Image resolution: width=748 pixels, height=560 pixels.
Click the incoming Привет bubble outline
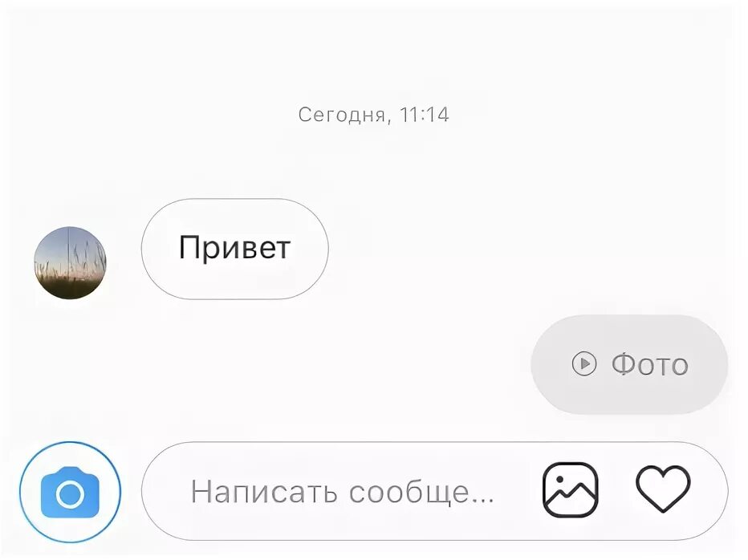tap(234, 249)
